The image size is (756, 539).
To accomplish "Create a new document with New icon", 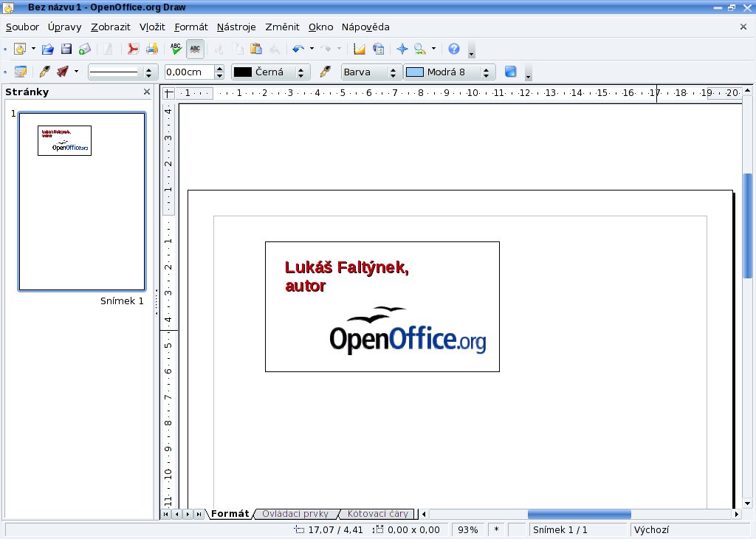I will point(20,49).
